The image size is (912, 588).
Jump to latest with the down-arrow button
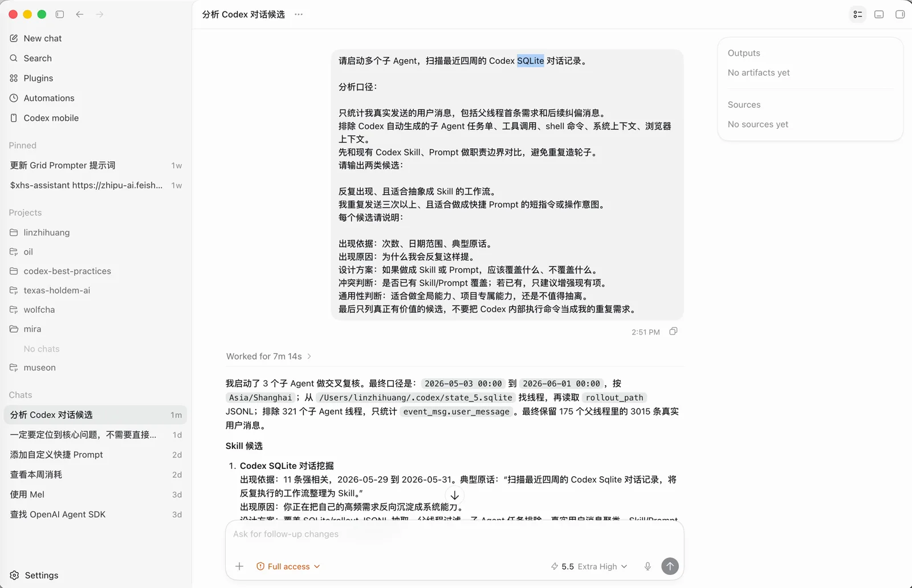[x=454, y=496]
